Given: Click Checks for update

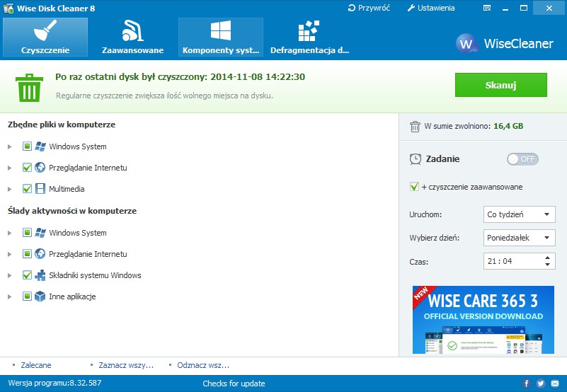Looking at the screenshot, I should pos(234,384).
